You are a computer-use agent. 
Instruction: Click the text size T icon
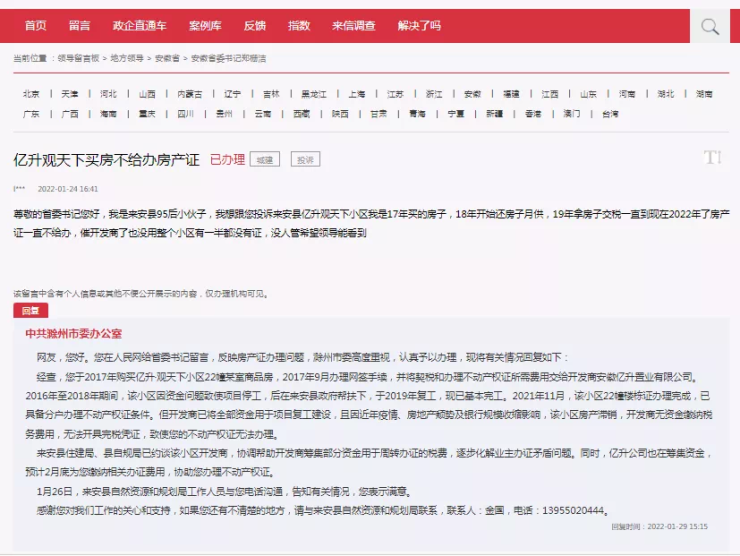712,157
